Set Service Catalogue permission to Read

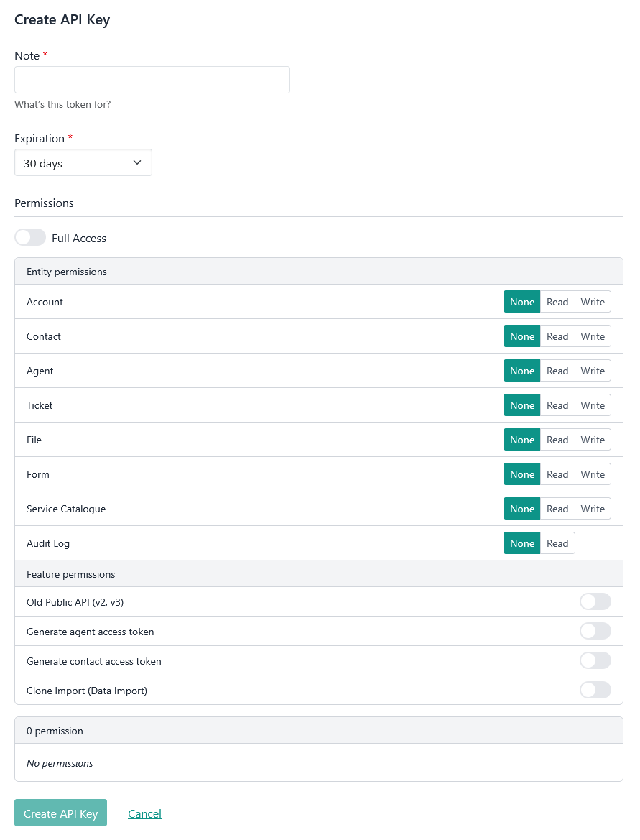(557, 509)
